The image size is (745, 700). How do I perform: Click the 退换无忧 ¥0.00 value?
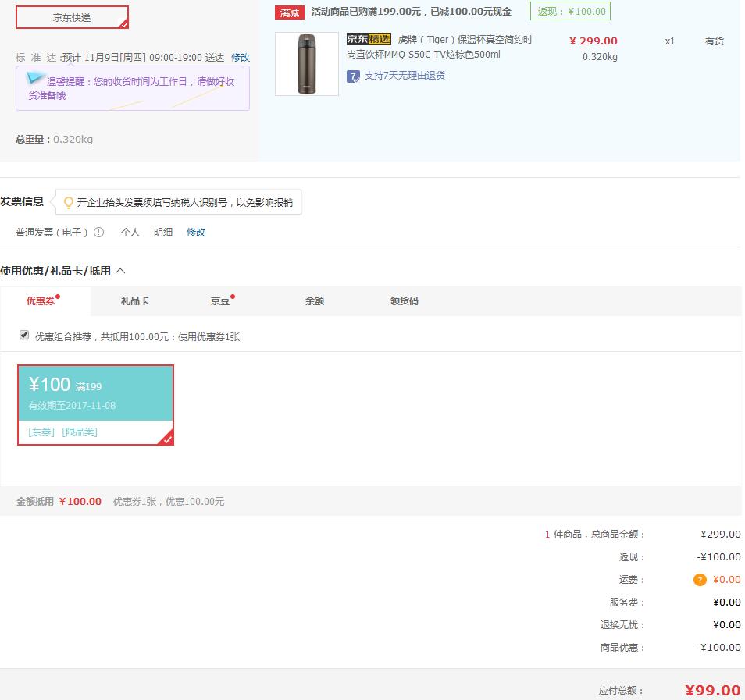(x=727, y=625)
